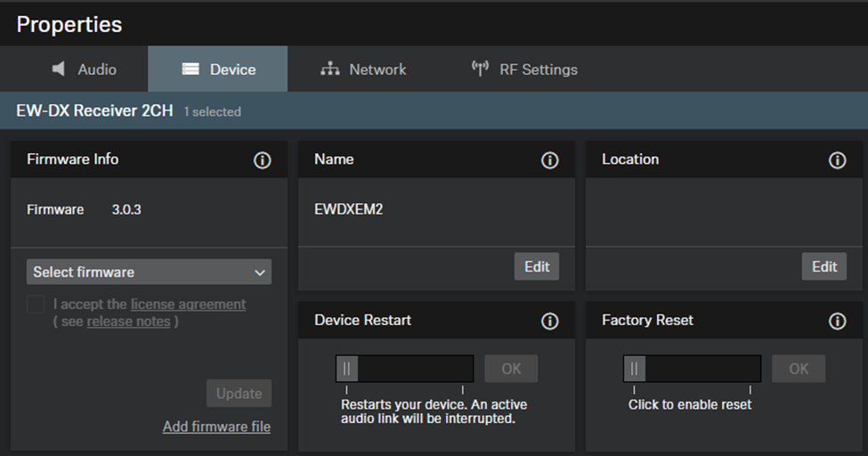The image size is (868, 456).
Task: Open the license agreement link
Action: point(188,305)
